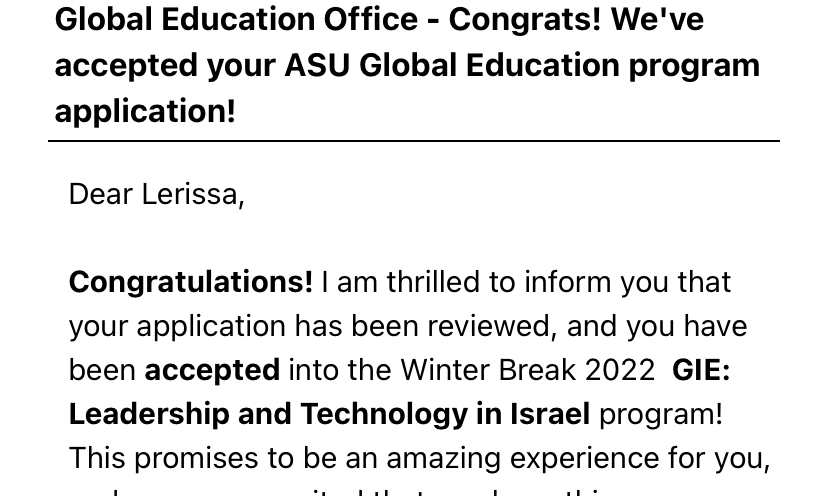
Task: Click the bold "GIE:" label
Action: [701, 370]
